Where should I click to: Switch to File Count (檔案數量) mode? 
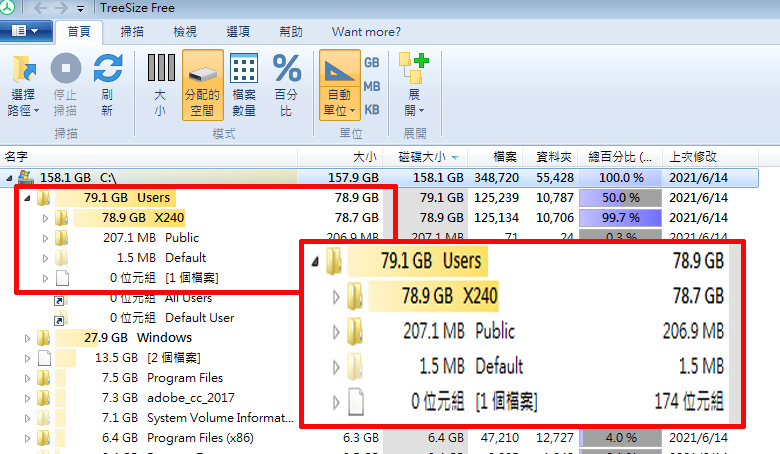pyautogui.click(x=244, y=68)
